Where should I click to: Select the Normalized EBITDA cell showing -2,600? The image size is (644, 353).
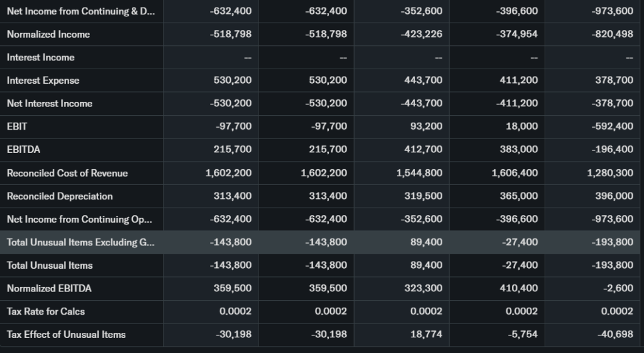(x=619, y=288)
